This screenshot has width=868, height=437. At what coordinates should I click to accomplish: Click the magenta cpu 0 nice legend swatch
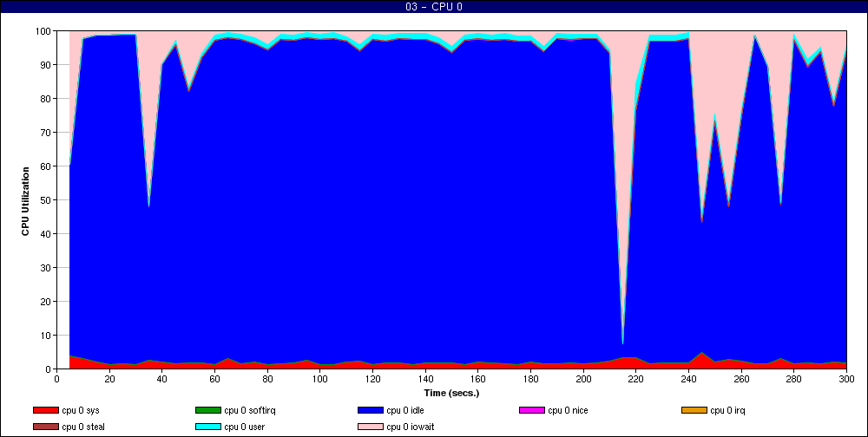click(x=531, y=410)
